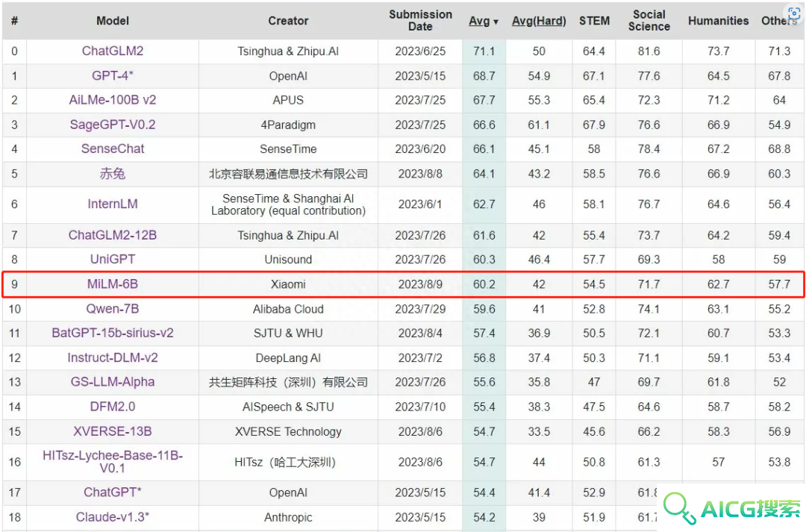
Task: Click the Social Science column header
Action: point(649,21)
